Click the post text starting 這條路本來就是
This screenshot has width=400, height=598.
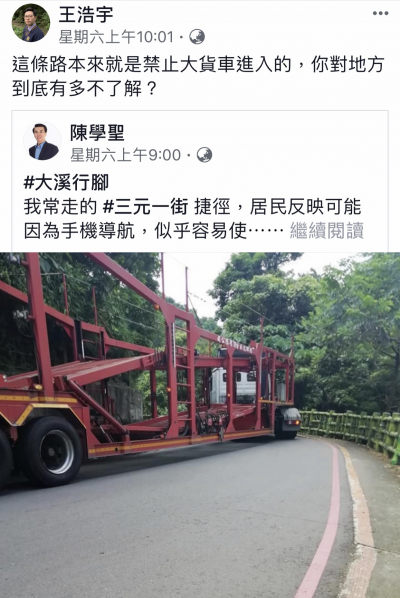(198, 76)
